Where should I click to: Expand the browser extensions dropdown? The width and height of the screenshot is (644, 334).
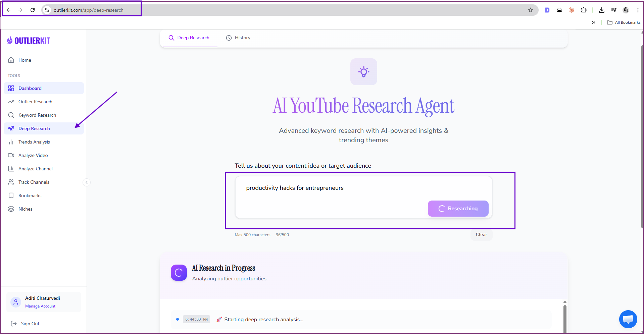[x=584, y=10]
